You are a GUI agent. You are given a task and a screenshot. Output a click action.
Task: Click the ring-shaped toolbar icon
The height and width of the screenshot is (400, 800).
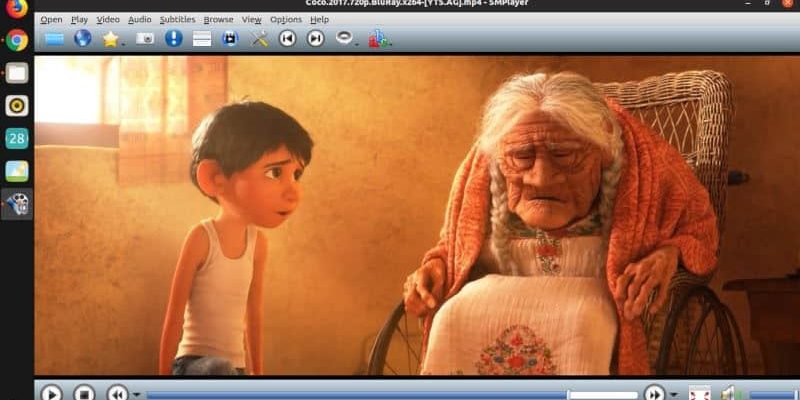[344, 37]
